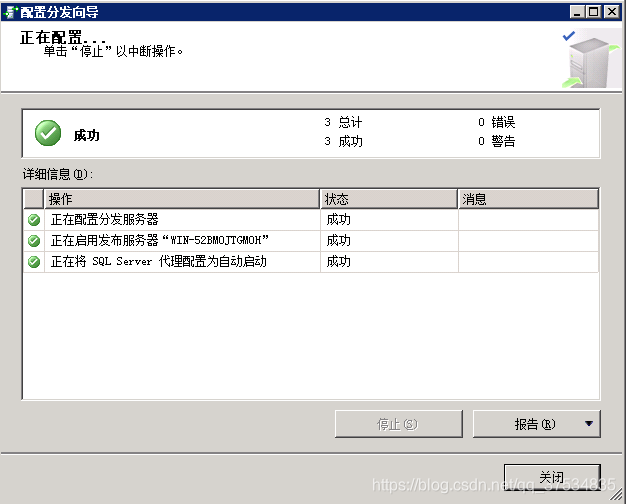626x504 pixels.
Task: Click success icon for 正在配置分发服务器 row
Action: 34,220
